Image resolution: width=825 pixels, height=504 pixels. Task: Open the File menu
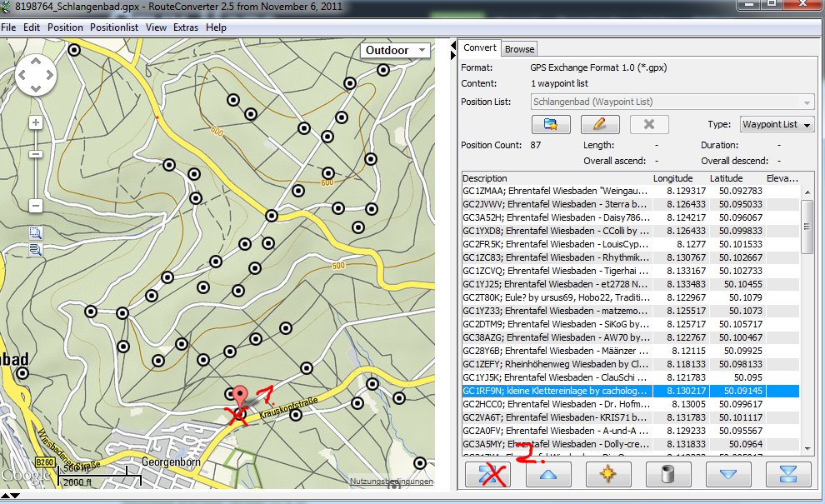(8, 27)
